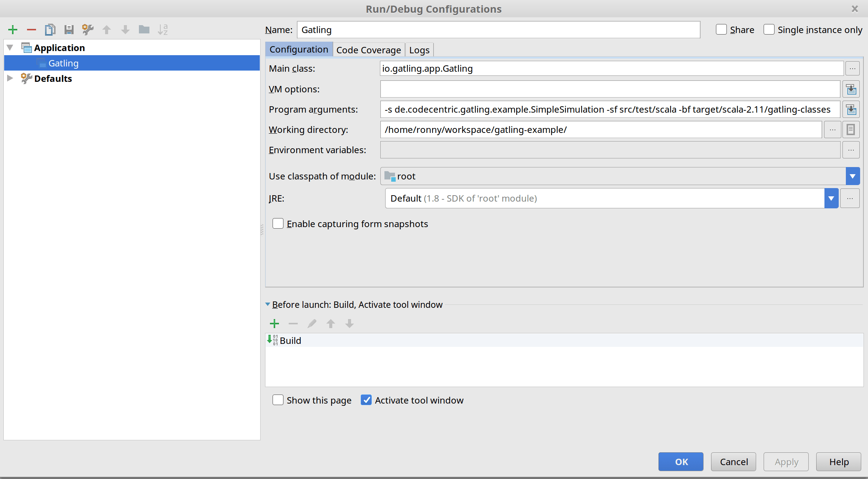The width and height of the screenshot is (868, 479).
Task: Click into the VM options field
Action: pos(610,89)
